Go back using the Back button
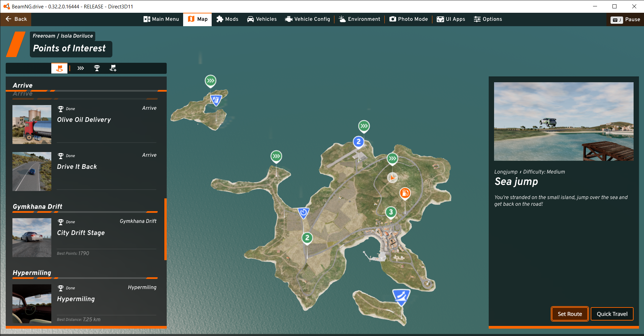Screen dimensions: 644x336 (16, 19)
